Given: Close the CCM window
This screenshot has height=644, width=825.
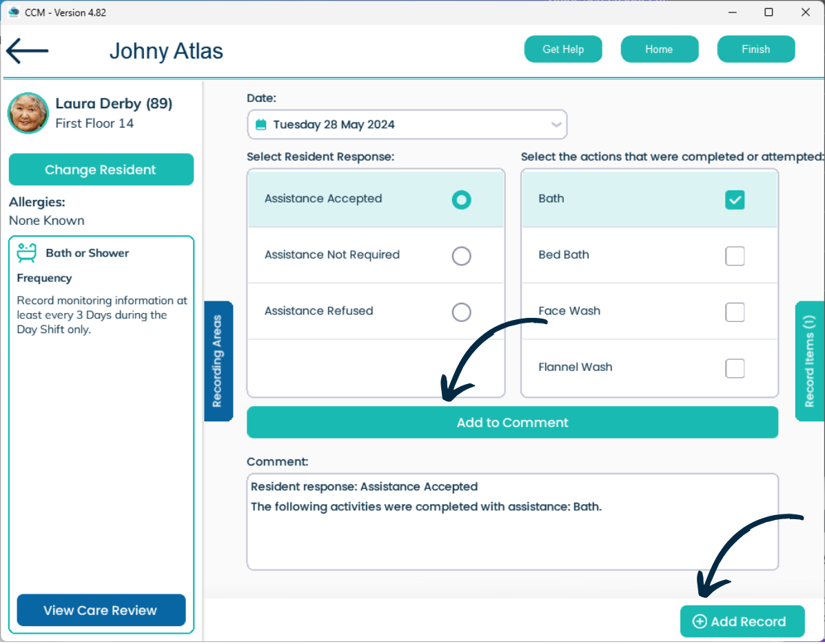Looking at the screenshot, I should click(806, 12).
